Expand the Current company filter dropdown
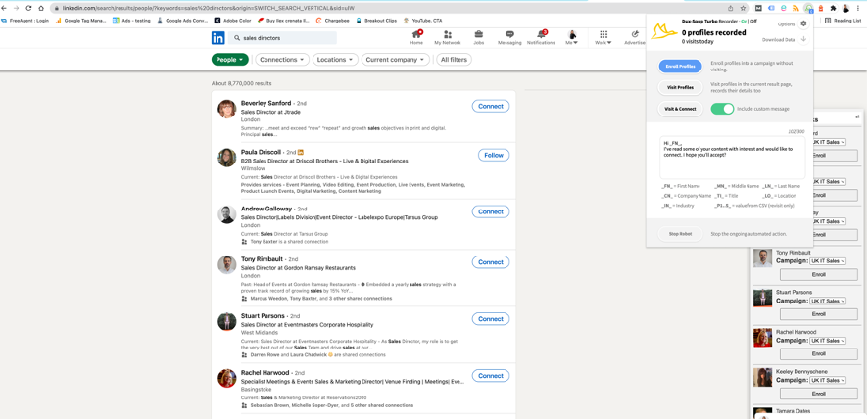This screenshot has height=419, width=868. pyautogui.click(x=395, y=59)
